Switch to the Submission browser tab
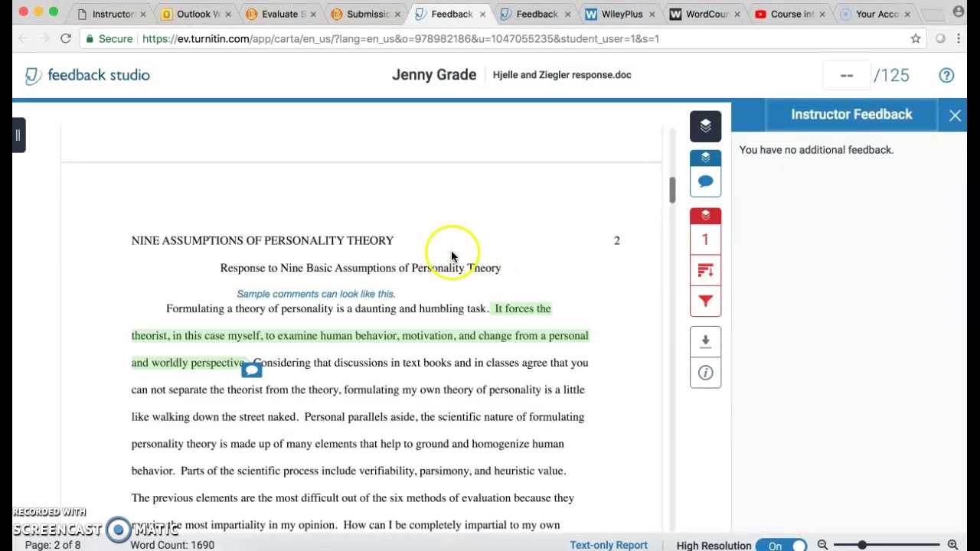 point(364,14)
